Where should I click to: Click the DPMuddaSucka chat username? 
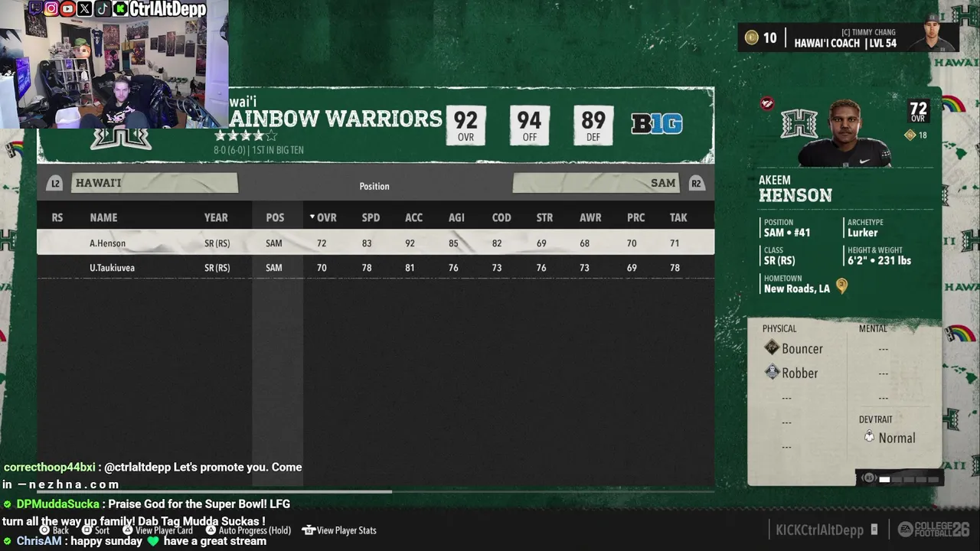pos(58,504)
